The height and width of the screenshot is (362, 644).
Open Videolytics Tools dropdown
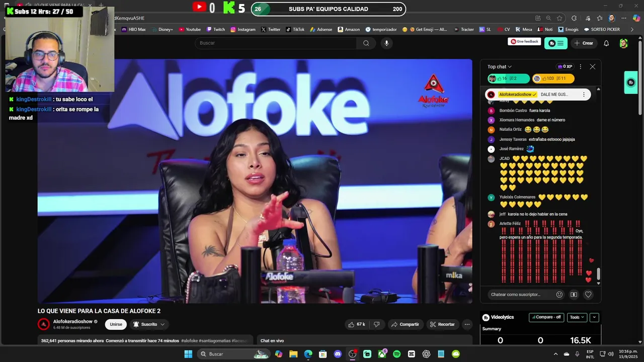click(x=577, y=317)
